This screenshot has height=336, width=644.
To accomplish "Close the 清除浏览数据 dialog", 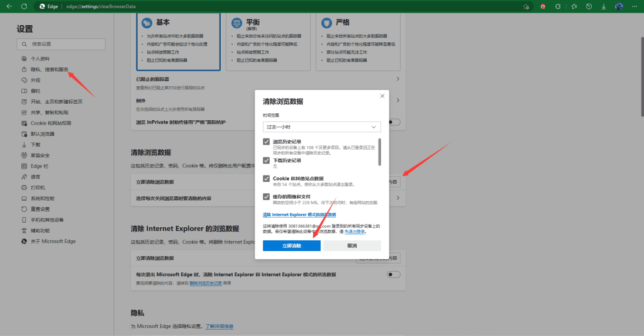I will pyautogui.click(x=382, y=96).
